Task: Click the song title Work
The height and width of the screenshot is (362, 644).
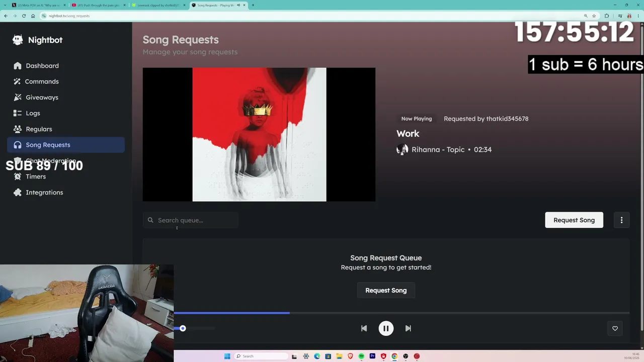Action: 408,134
